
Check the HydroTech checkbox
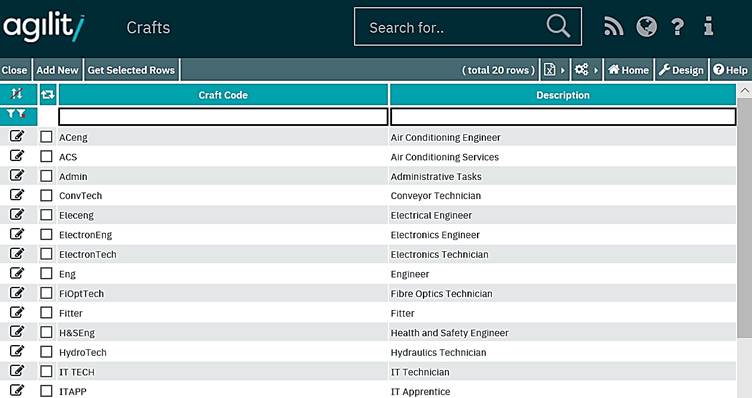click(47, 352)
